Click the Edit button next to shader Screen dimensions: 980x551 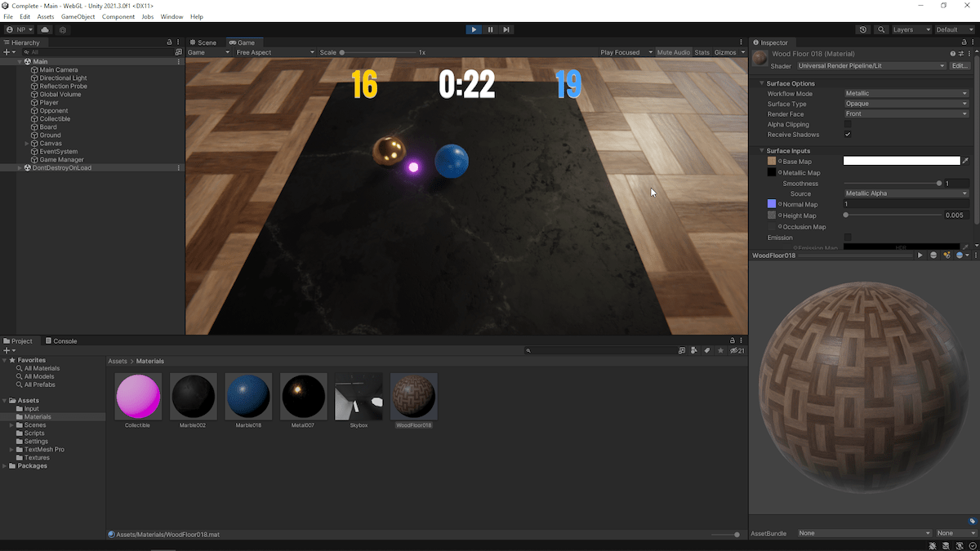click(960, 65)
